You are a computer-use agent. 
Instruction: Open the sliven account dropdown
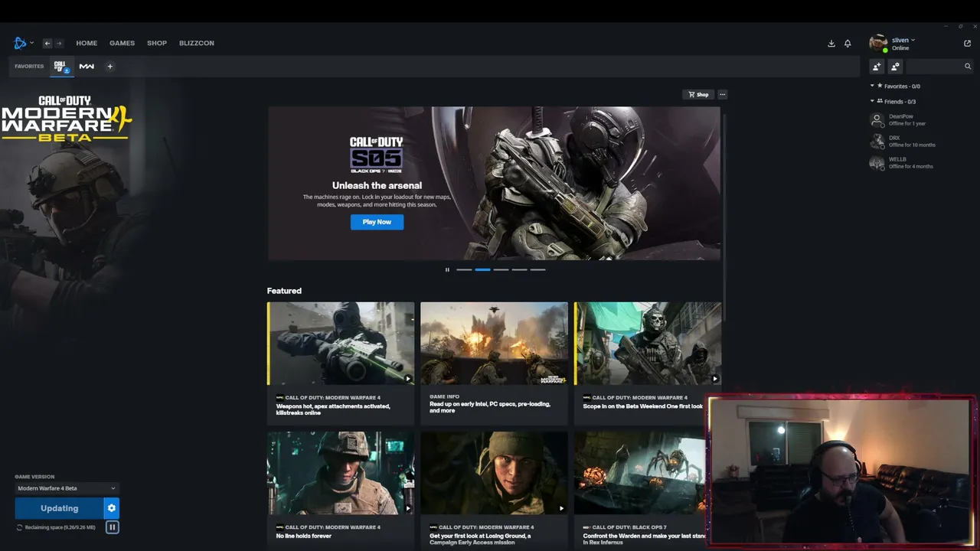pyautogui.click(x=903, y=40)
